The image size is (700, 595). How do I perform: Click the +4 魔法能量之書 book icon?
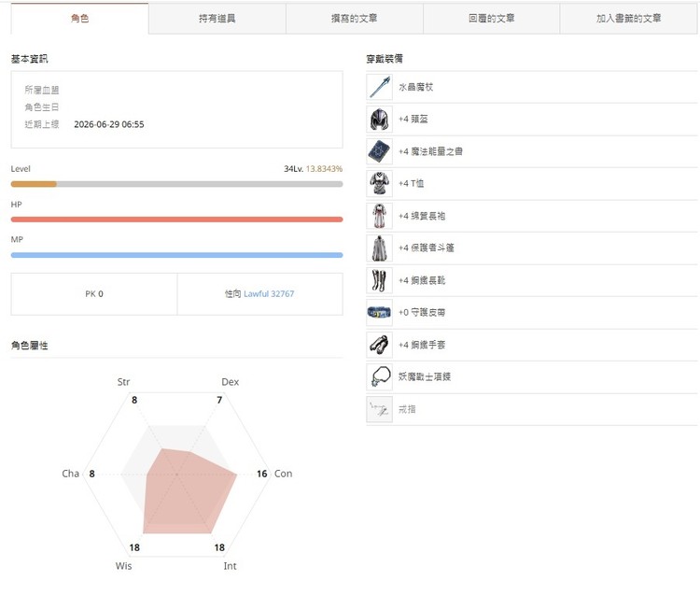pyautogui.click(x=380, y=151)
